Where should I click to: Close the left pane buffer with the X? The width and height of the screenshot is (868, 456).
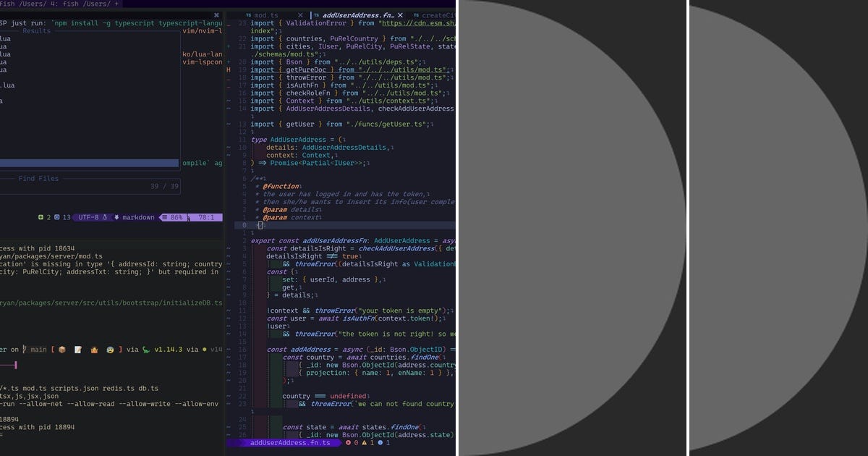click(216, 14)
